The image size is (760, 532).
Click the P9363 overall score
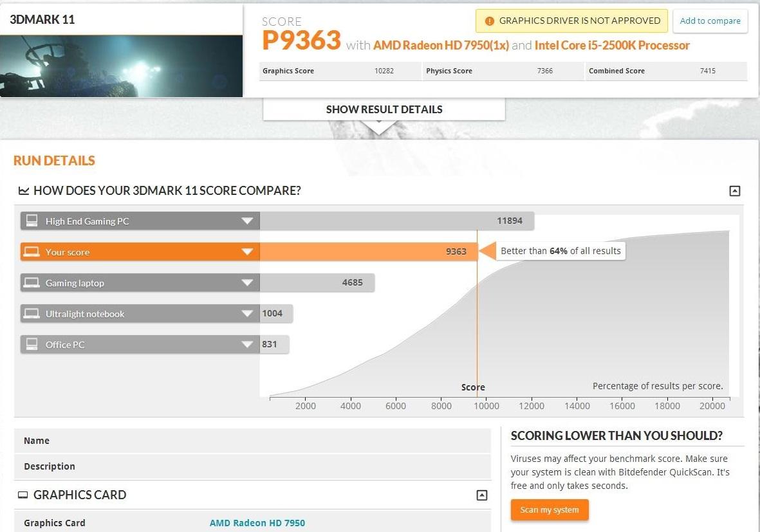point(301,41)
